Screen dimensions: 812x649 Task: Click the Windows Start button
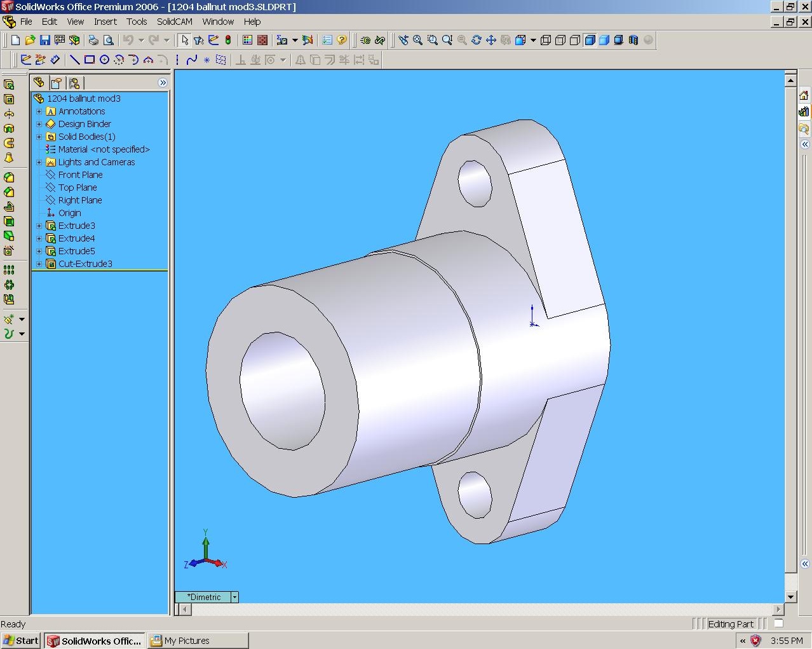[21, 641]
